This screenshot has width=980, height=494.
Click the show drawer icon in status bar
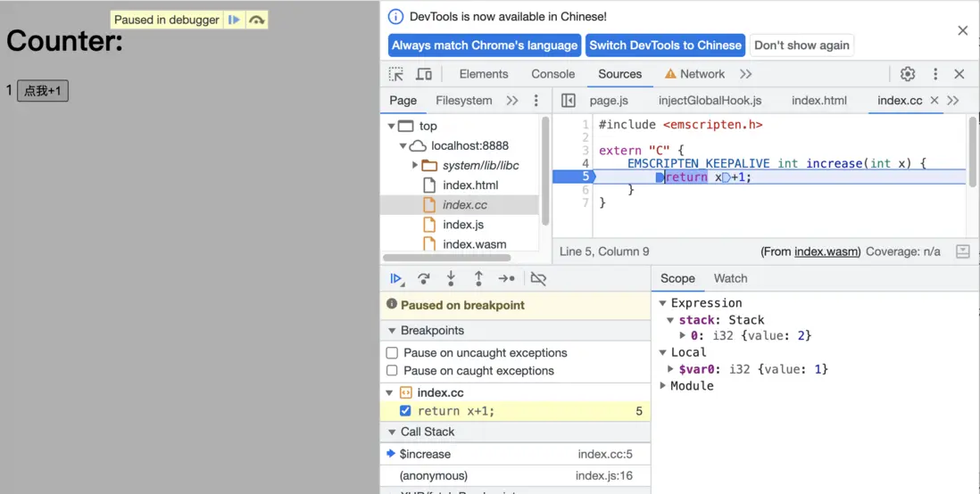[x=962, y=251]
